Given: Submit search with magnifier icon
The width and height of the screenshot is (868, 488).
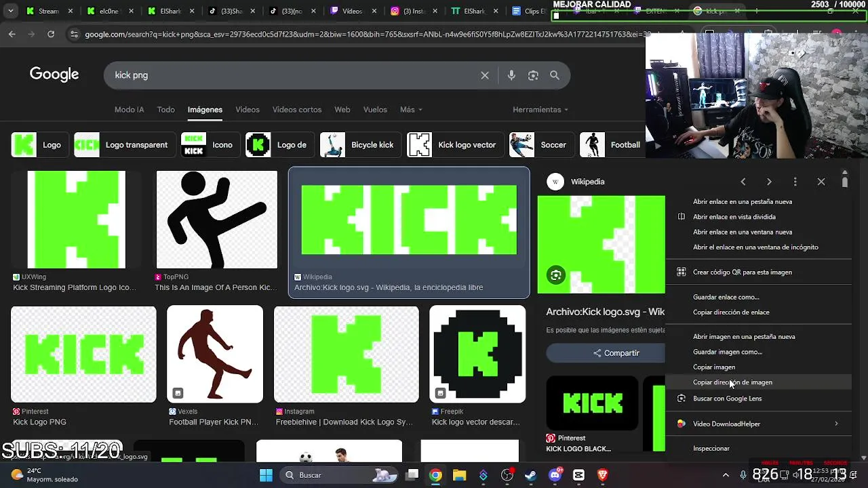Looking at the screenshot, I should tap(555, 75).
